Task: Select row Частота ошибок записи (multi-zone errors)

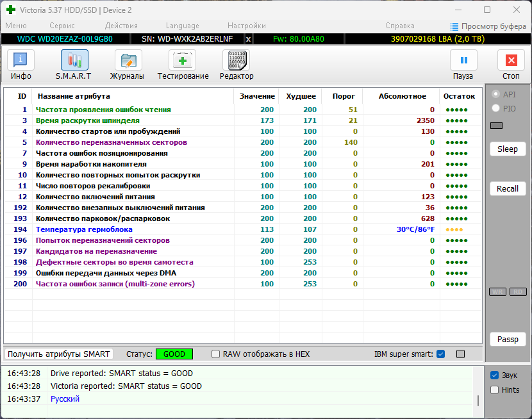Action: click(x=242, y=284)
